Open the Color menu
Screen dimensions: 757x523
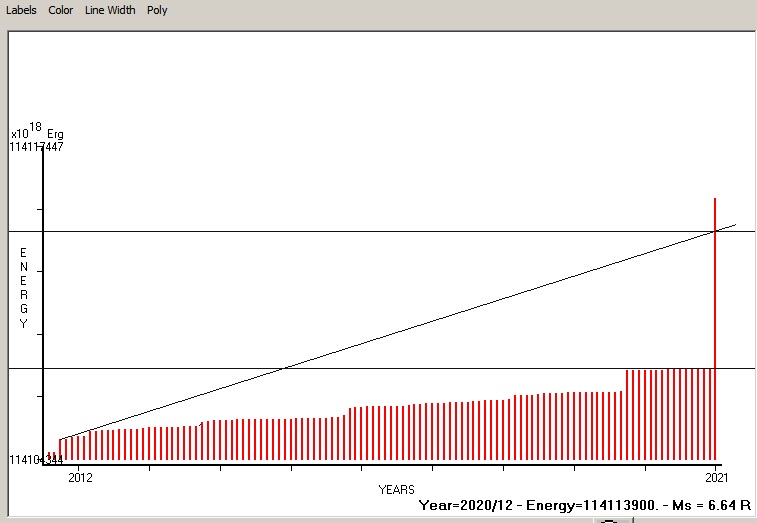61,10
